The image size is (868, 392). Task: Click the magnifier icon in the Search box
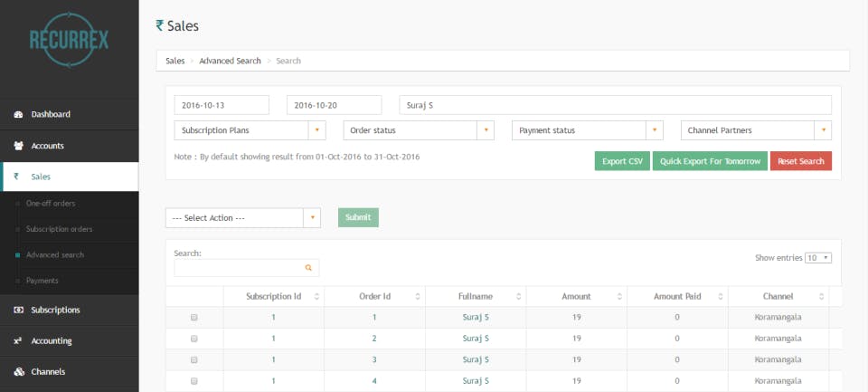point(308,268)
